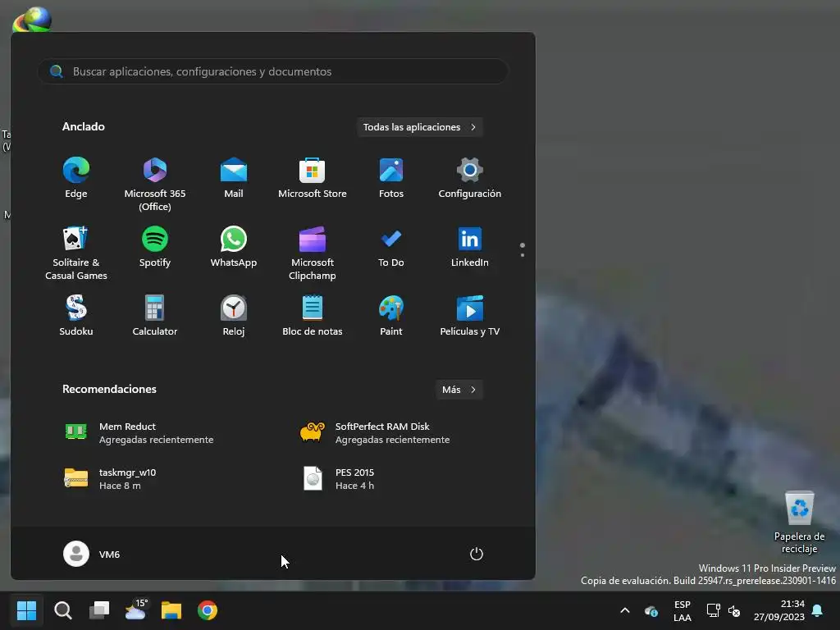Launch Bloc de notas
840x630 pixels.
313,316
